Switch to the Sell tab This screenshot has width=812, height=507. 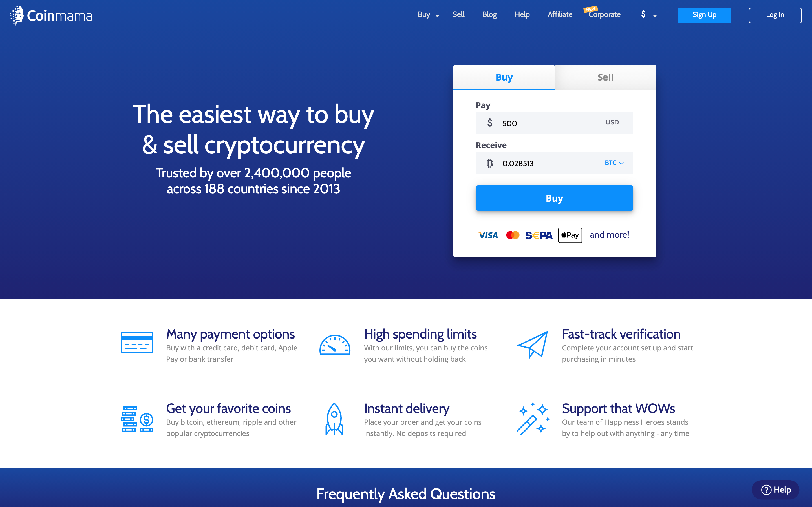click(x=604, y=77)
